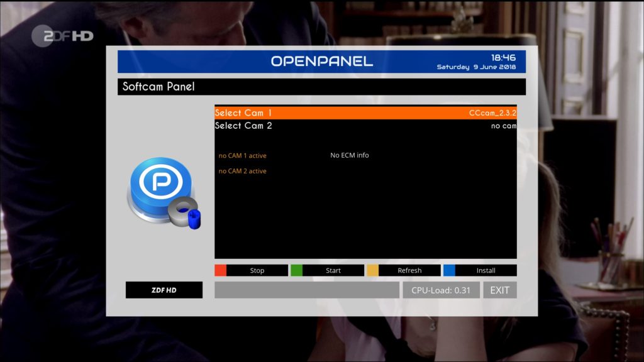Select the 'Select Cam 2' row
Image resolution: width=644 pixels, height=362 pixels.
pyautogui.click(x=365, y=126)
